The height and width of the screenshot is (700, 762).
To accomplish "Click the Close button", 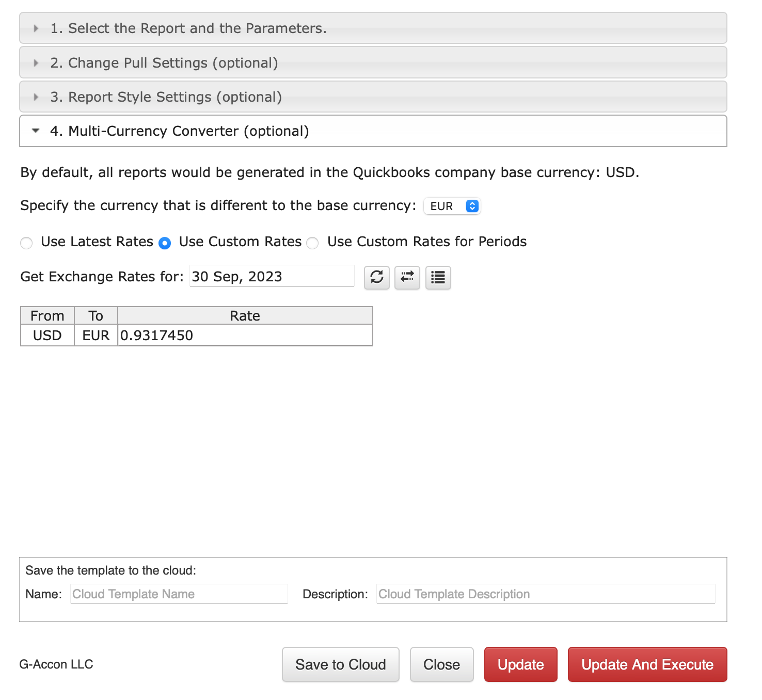I will 442,664.
